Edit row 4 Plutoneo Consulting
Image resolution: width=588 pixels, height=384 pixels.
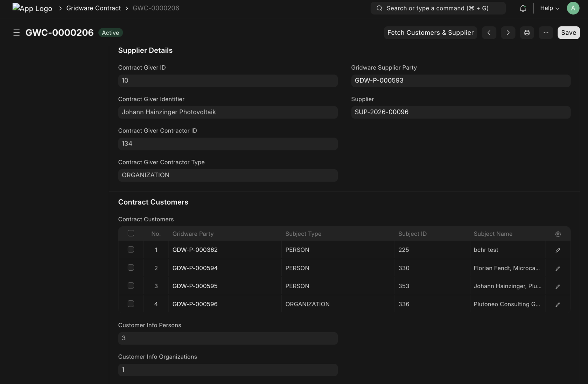(558, 304)
